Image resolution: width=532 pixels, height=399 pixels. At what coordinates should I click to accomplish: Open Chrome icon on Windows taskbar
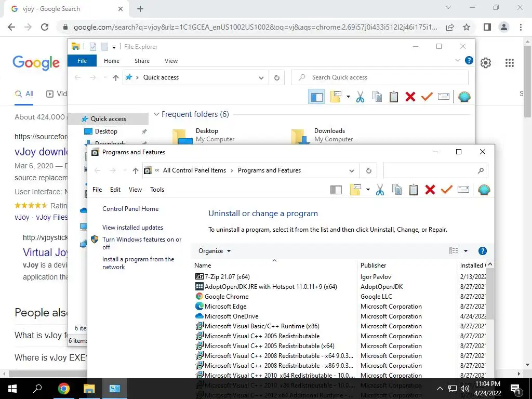(x=63, y=389)
